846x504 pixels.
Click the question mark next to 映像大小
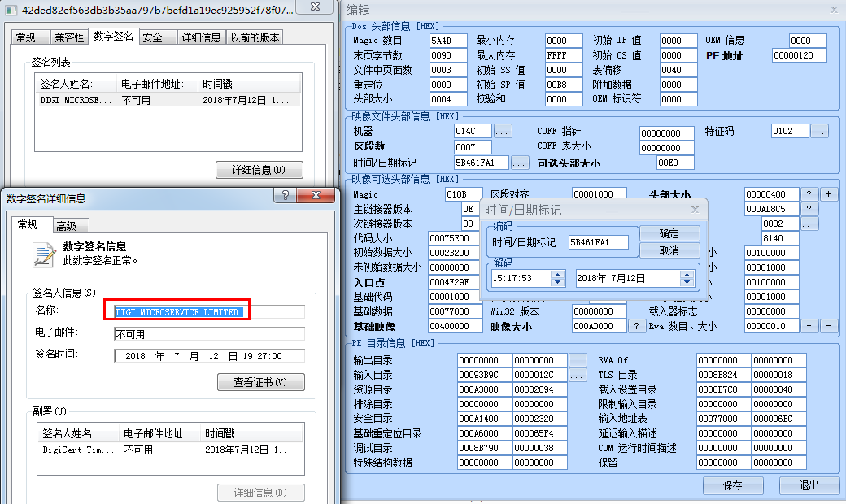(x=638, y=326)
